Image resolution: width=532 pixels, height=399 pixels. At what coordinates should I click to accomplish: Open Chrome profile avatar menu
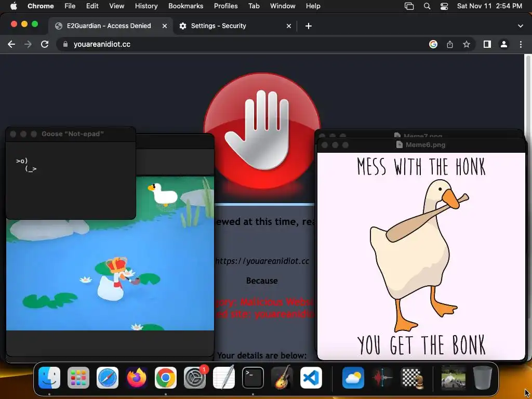(504, 44)
